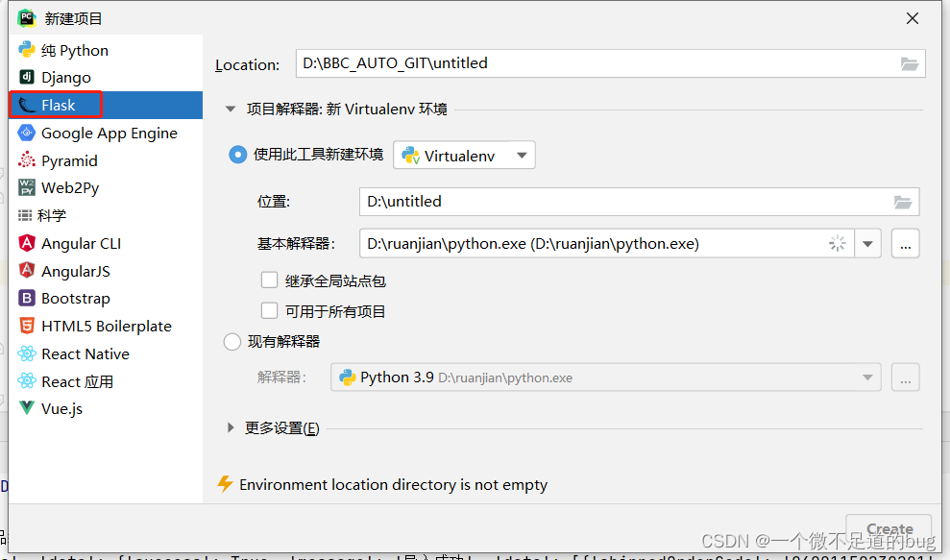The image size is (950, 560).
Task: Select the Scientific (科学) project icon
Action: click(x=25, y=215)
